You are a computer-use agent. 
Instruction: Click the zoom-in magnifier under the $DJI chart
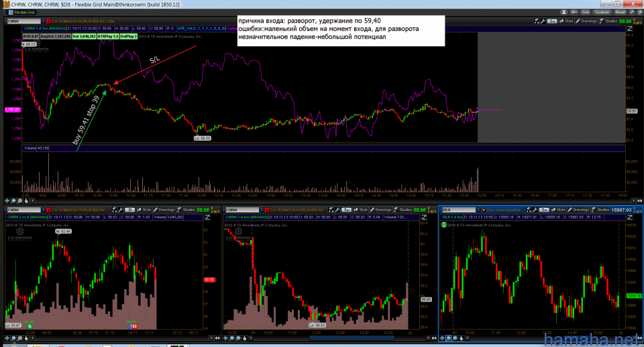(x=449, y=338)
